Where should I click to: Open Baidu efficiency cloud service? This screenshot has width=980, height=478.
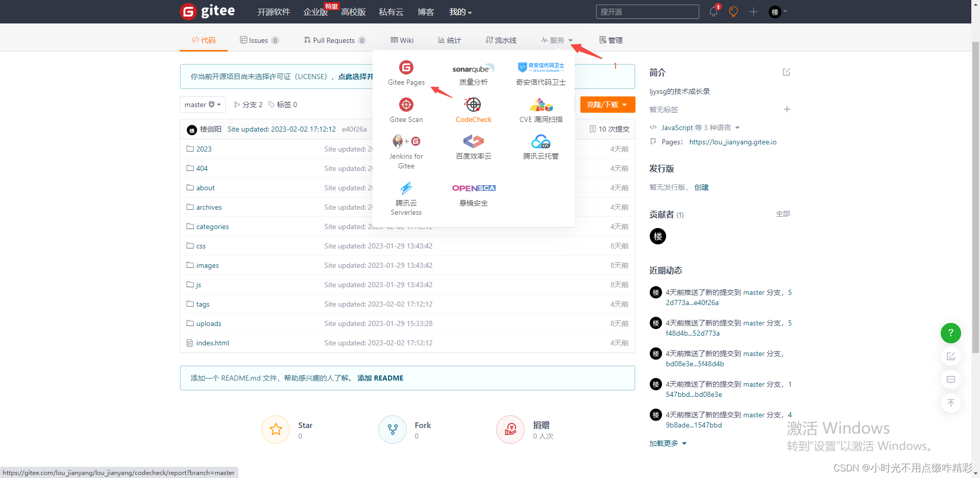(x=473, y=147)
